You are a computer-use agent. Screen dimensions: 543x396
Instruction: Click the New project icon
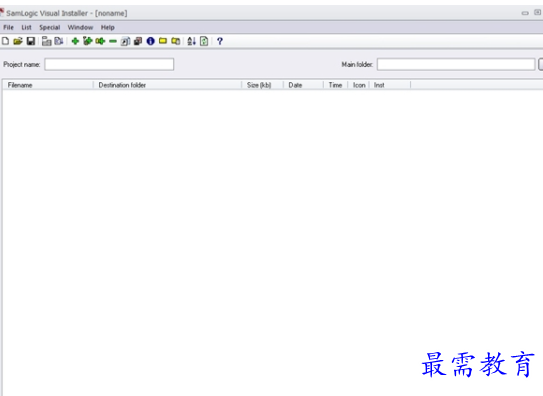coord(5,41)
